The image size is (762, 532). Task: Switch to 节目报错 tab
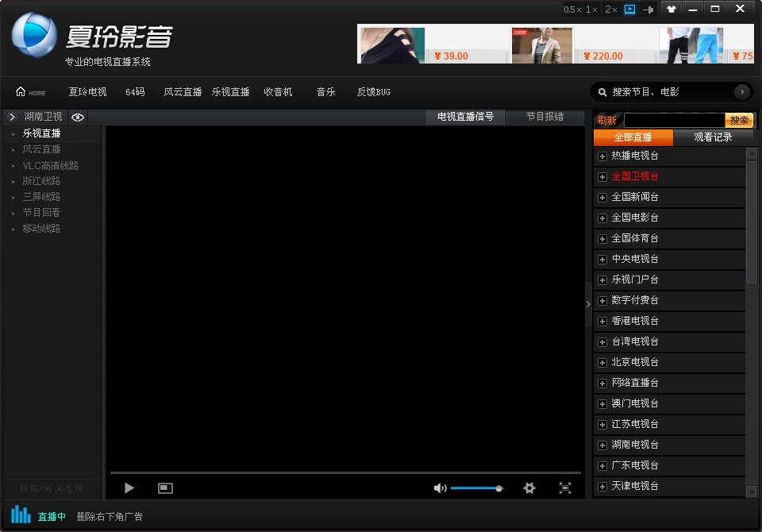tap(545, 117)
